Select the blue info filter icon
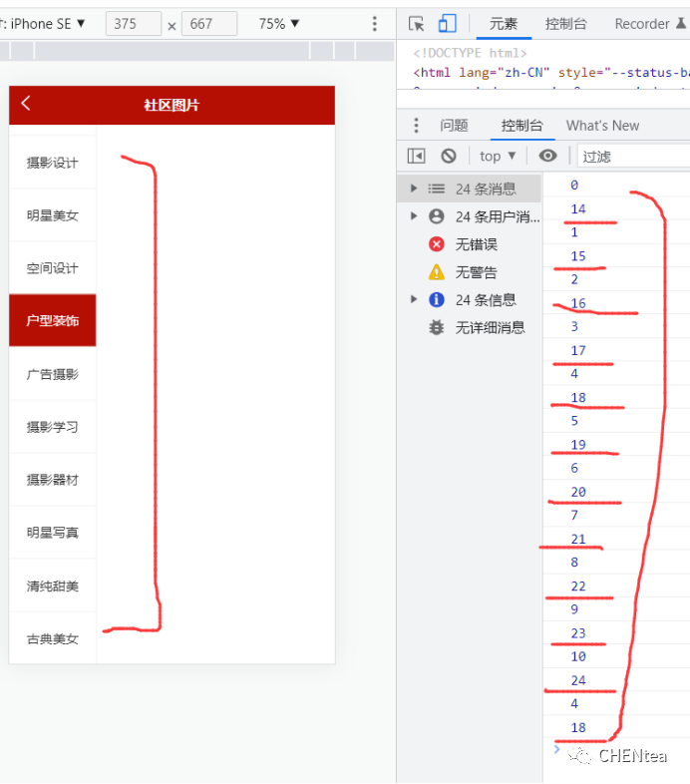 437,299
